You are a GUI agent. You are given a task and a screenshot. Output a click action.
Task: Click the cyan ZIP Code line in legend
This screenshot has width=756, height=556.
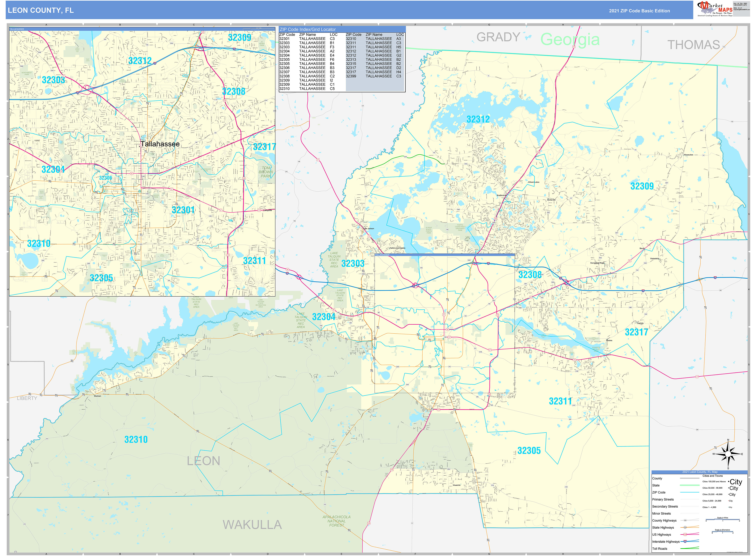pos(689,492)
